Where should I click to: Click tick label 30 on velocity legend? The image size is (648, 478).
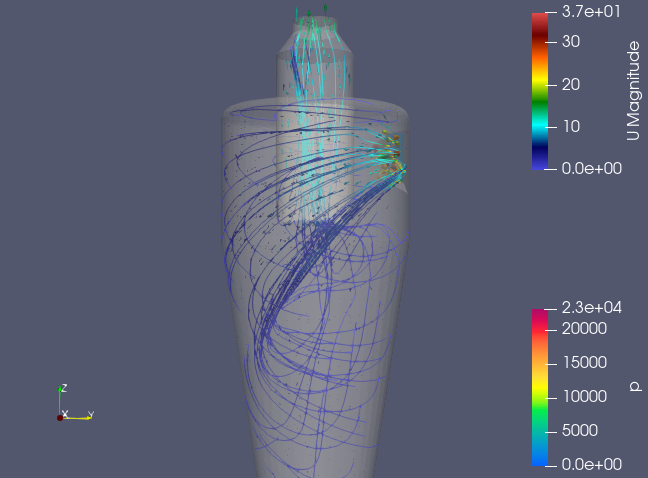(x=571, y=41)
